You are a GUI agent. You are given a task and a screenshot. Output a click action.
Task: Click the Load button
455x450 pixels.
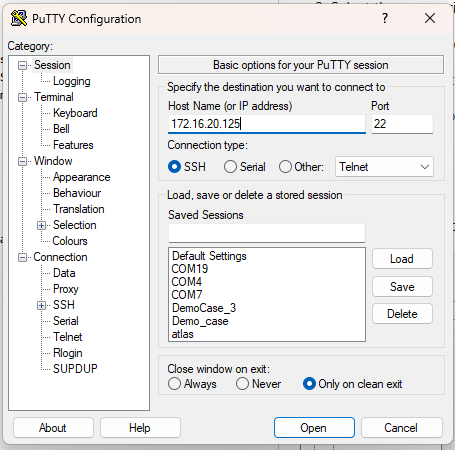402,259
